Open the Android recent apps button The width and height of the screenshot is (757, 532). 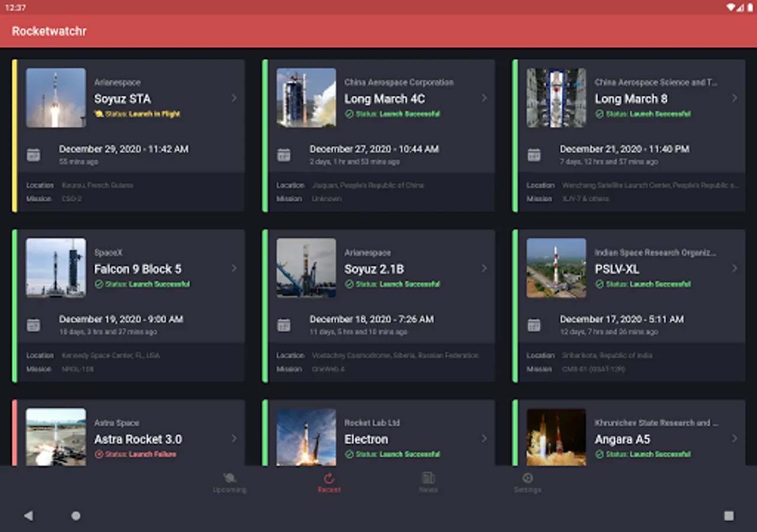(x=729, y=515)
